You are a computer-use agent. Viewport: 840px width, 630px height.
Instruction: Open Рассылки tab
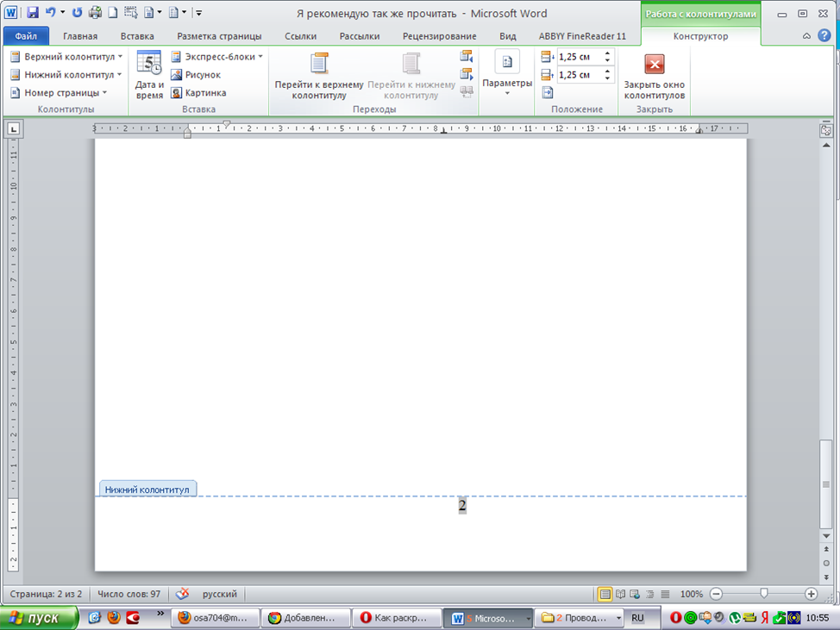[360, 36]
